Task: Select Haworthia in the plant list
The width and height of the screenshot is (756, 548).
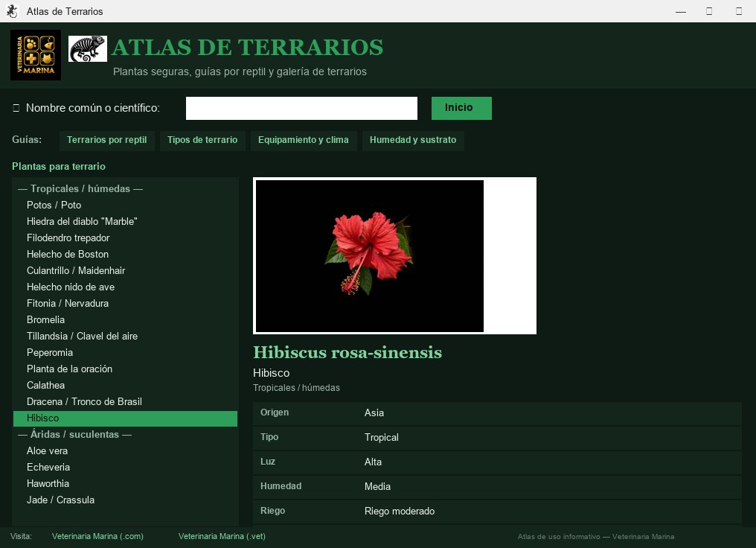Action: [x=125, y=484]
